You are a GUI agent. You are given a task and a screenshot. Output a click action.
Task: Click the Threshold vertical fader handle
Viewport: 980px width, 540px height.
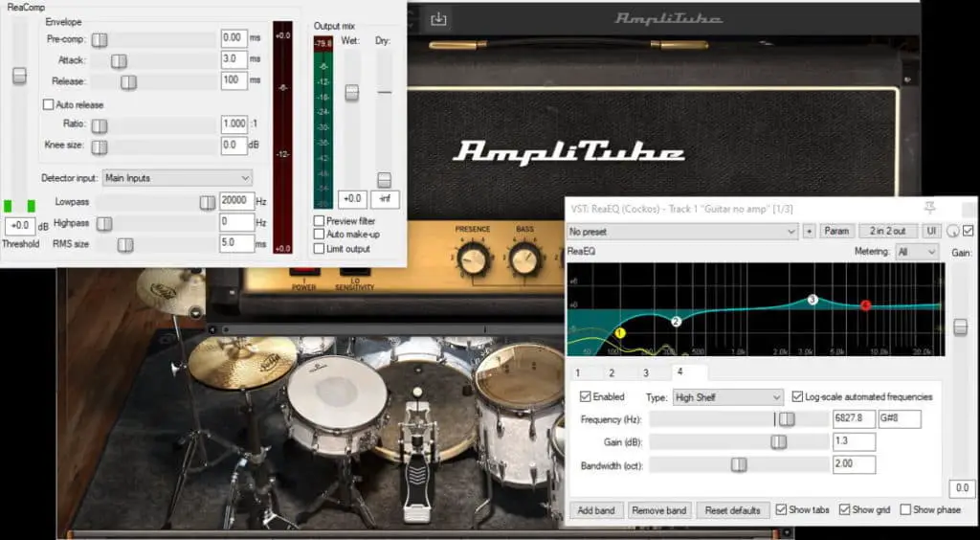[x=19, y=76]
